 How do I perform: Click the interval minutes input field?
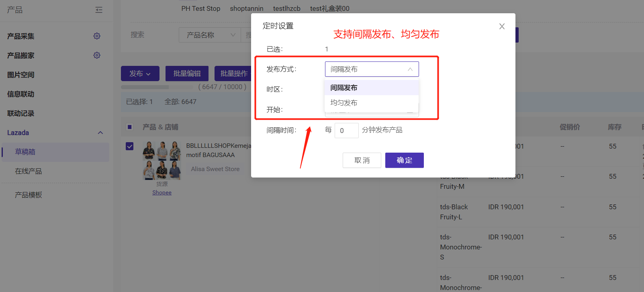346,131
